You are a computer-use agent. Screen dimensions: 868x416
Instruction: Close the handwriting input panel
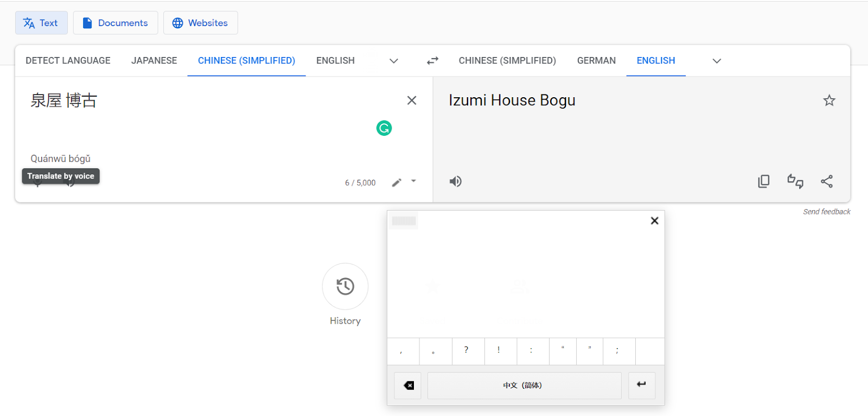(x=655, y=220)
